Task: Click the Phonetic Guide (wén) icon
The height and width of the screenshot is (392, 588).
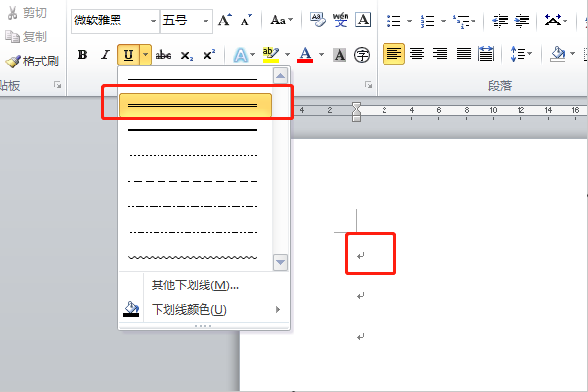Action: (x=340, y=20)
